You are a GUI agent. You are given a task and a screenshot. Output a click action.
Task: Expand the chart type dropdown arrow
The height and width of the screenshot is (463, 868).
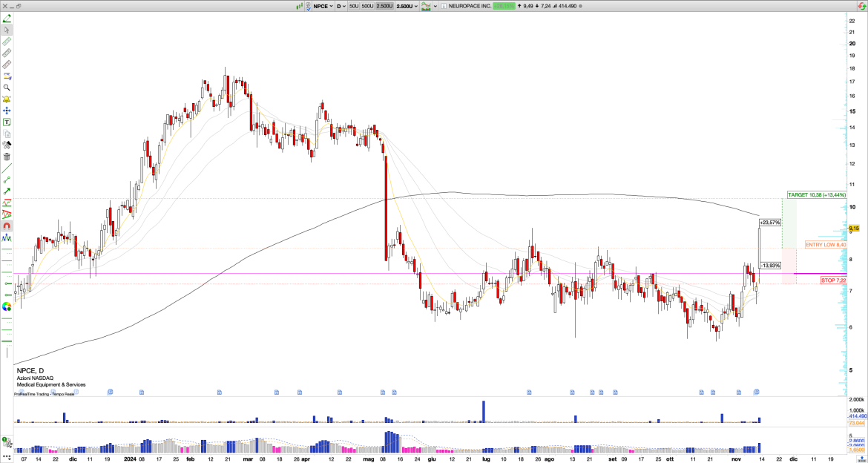coord(435,6)
